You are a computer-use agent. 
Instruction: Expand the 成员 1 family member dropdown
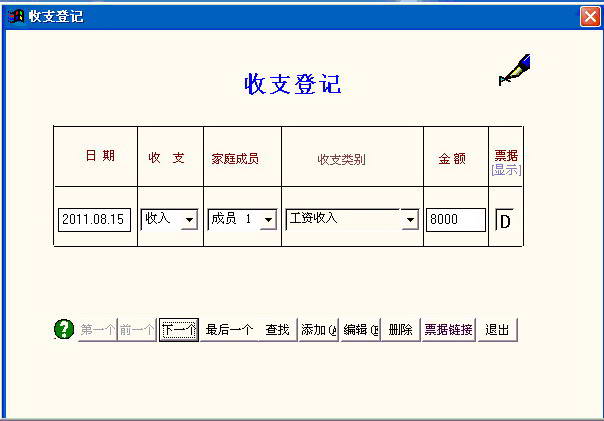click(x=268, y=220)
